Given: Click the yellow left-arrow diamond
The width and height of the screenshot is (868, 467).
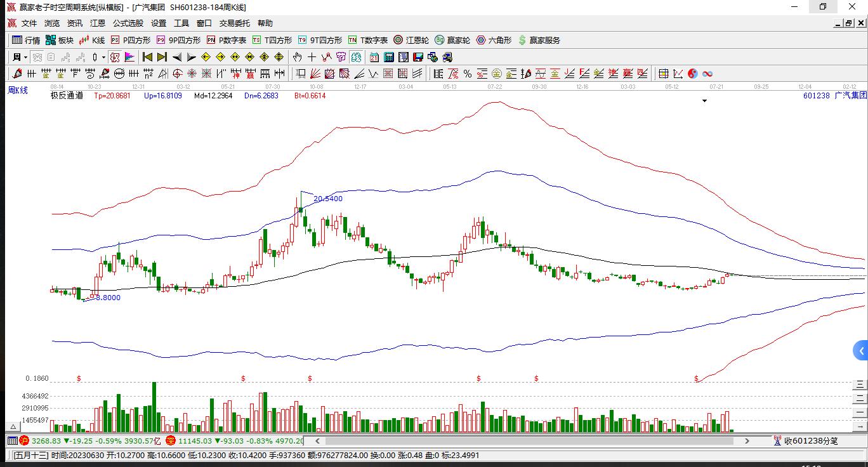Looking at the screenshot, I should click(x=206, y=57).
